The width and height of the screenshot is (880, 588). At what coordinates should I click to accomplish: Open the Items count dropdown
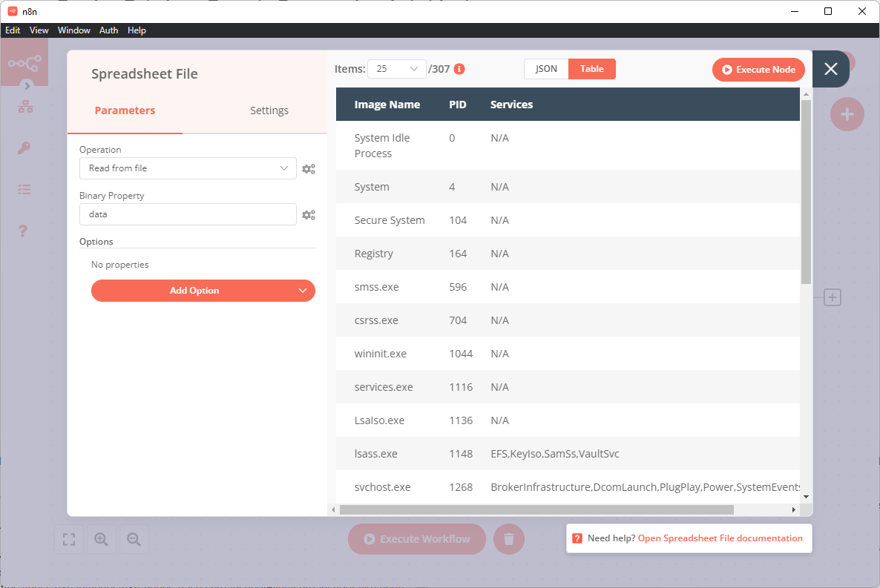pos(397,69)
